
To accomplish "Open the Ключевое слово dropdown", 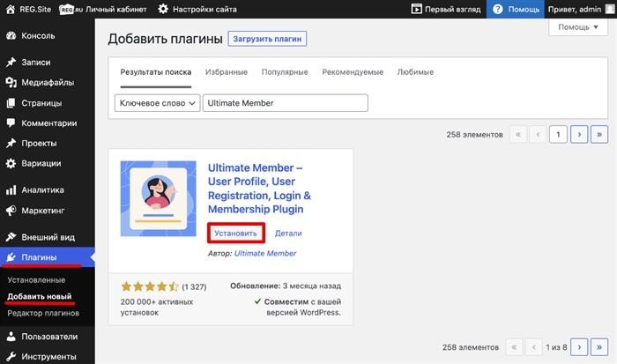I will click(x=158, y=103).
